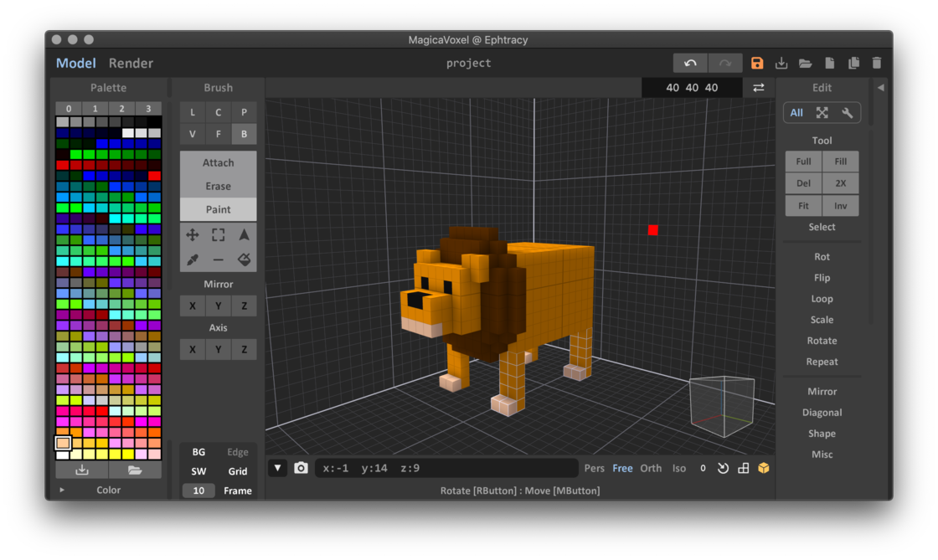
Task: Delete the project via trash icon
Action: 877,62
